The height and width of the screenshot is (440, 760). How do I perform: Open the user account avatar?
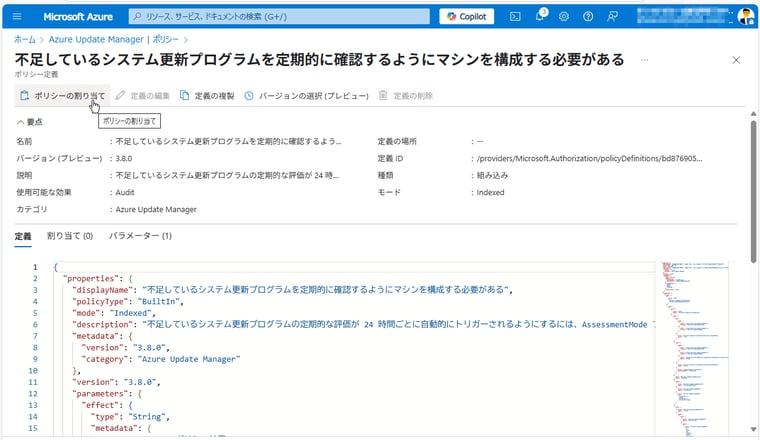tap(745, 16)
